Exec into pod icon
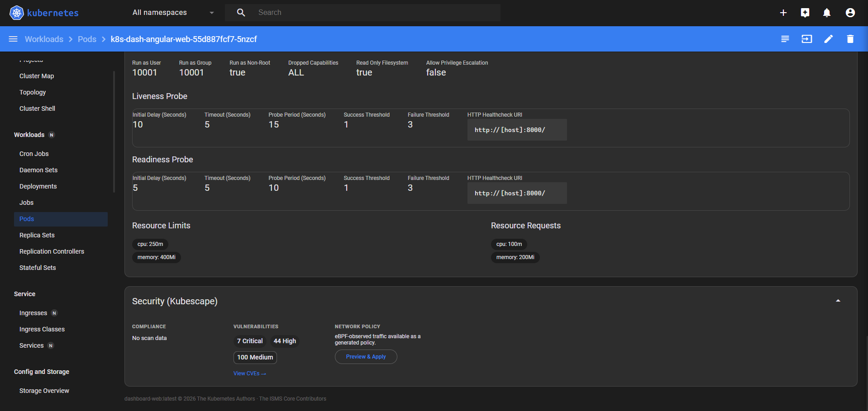Image resolution: width=868 pixels, height=411 pixels. (807, 39)
